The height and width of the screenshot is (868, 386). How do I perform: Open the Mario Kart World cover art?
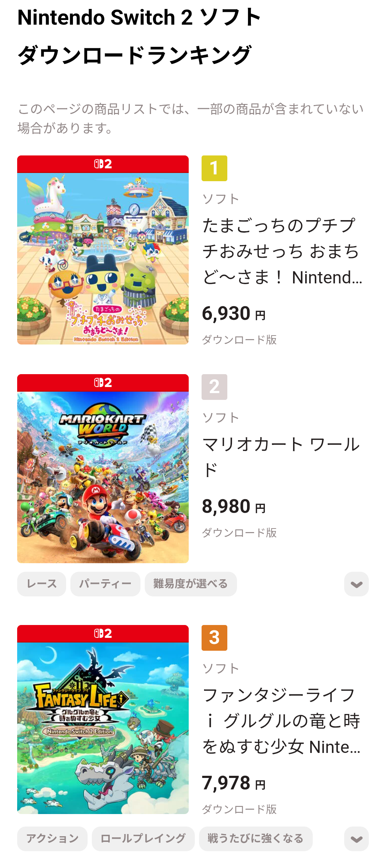103,477
